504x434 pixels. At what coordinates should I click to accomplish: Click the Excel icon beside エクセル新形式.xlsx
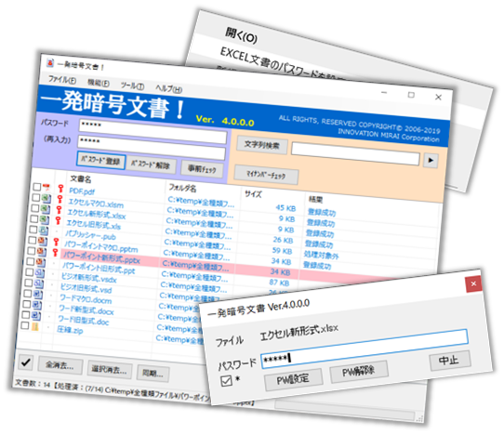click(45, 209)
